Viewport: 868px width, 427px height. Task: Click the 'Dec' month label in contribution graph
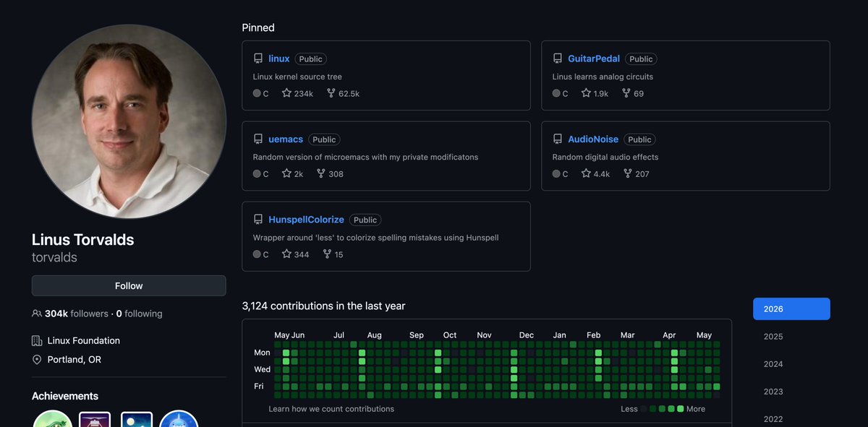click(x=527, y=335)
